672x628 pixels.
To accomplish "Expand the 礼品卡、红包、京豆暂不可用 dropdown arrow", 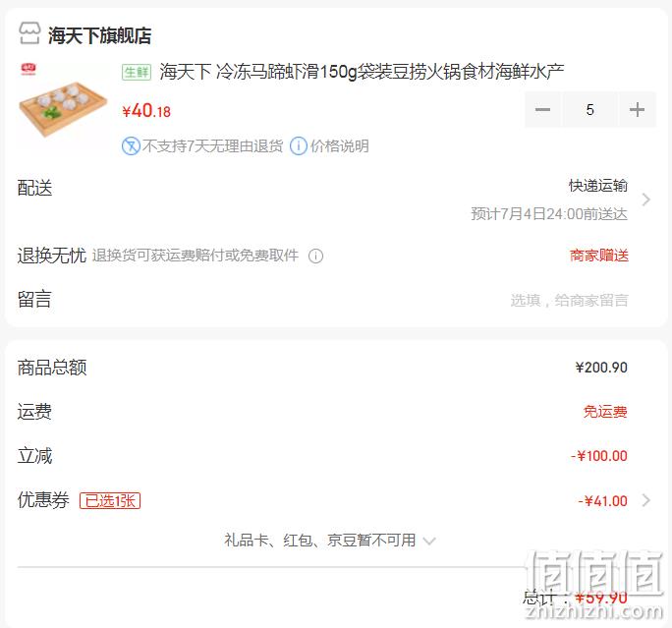I will 429,541.
